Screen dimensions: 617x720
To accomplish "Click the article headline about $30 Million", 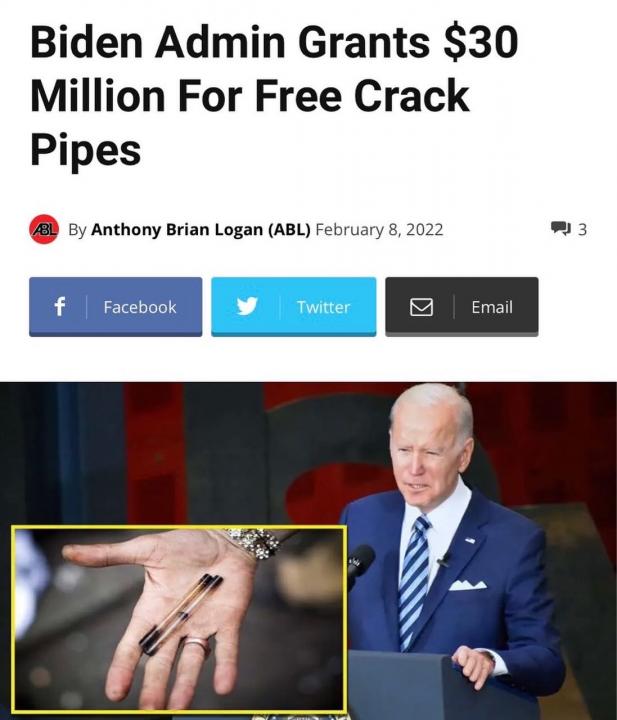I will [x=275, y=96].
